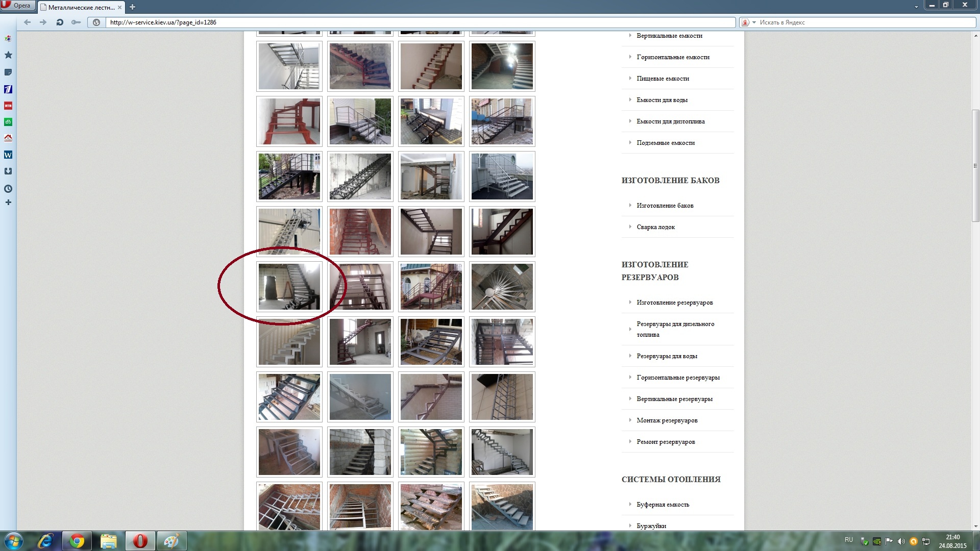The image size is (980, 551).
Task: Click the reload page icon
Action: 60,22
